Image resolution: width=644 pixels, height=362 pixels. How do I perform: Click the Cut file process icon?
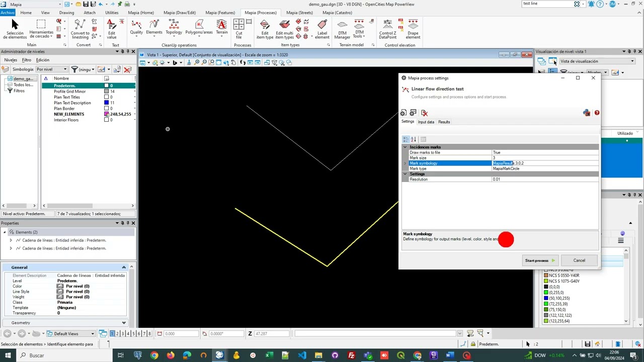[239, 29]
